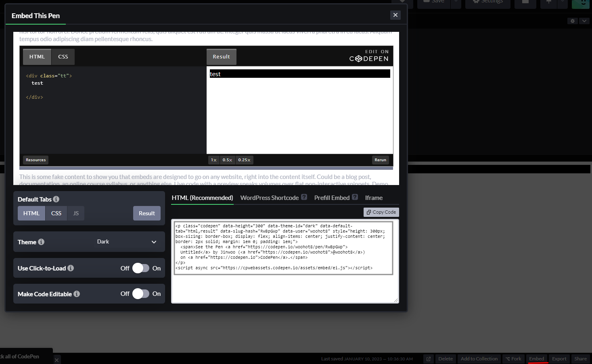Open Edit on CodePen logo link
The width and height of the screenshot is (592, 364).
click(x=369, y=56)
